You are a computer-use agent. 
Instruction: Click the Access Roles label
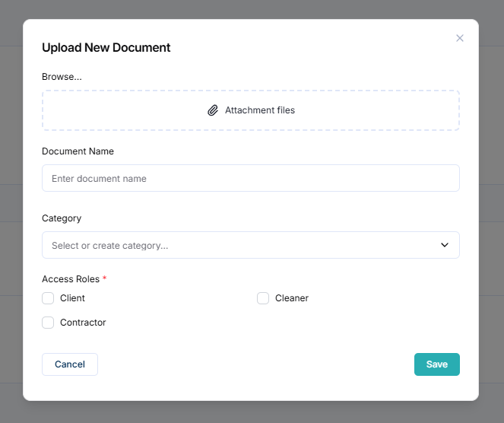pyautogui.click(x=71, y=279)
